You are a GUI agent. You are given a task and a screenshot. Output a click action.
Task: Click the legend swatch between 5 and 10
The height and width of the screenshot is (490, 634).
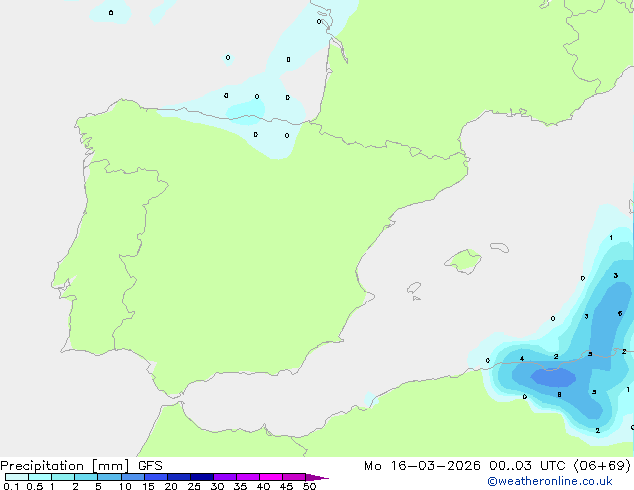(109, 477)
